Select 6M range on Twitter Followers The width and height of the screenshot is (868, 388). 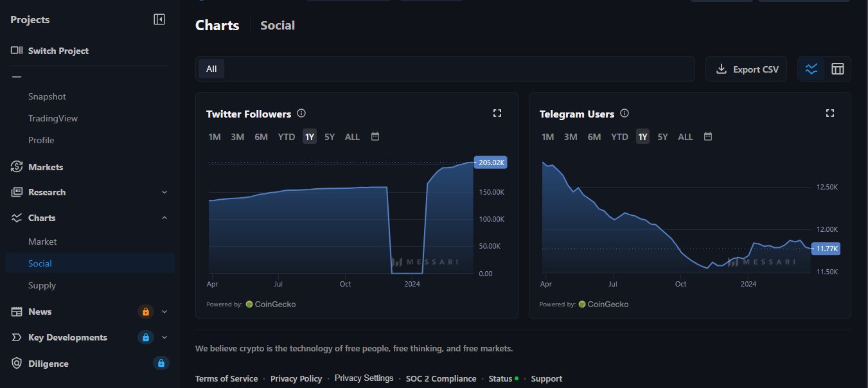[261, 137]
